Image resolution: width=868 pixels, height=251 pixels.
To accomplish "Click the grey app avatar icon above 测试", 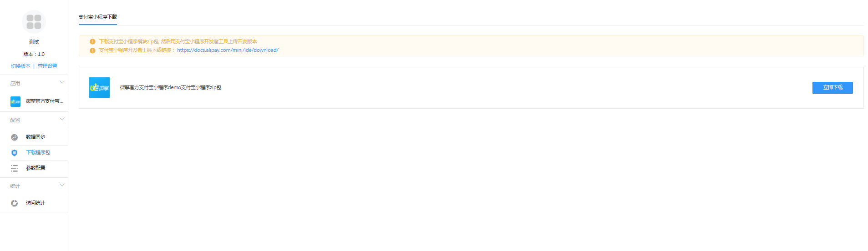I will pos(34,22).
